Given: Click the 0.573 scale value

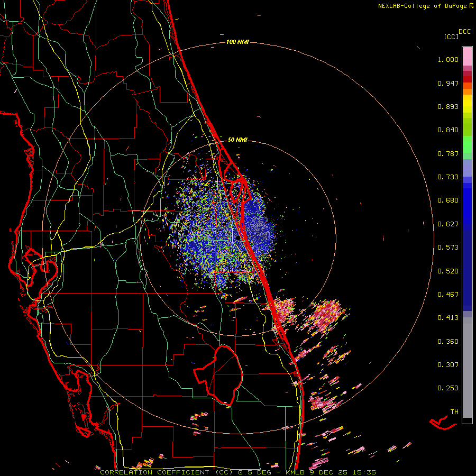Looking at the screenshot, I should 448,248.
